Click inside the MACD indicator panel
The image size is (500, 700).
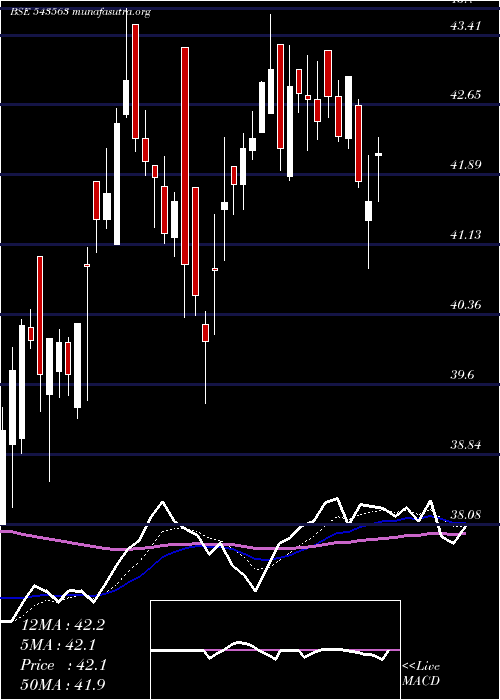coord(275,650)
